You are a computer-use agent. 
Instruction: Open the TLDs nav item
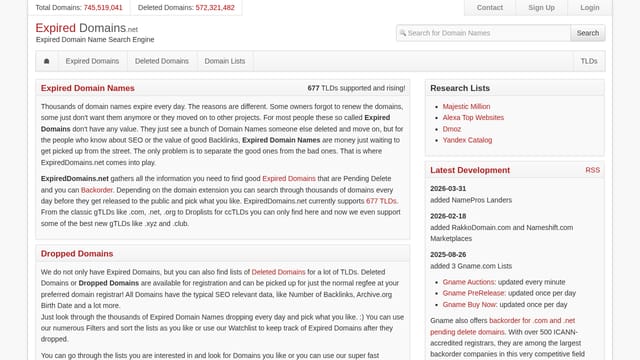point(589,61)
